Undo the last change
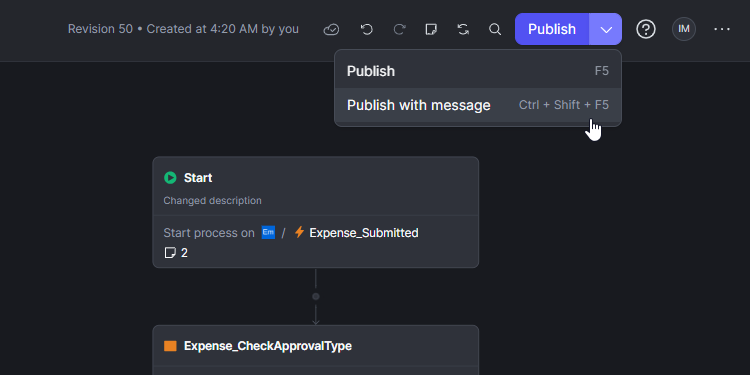Viewport: 750px width, 375px height. 366,30
